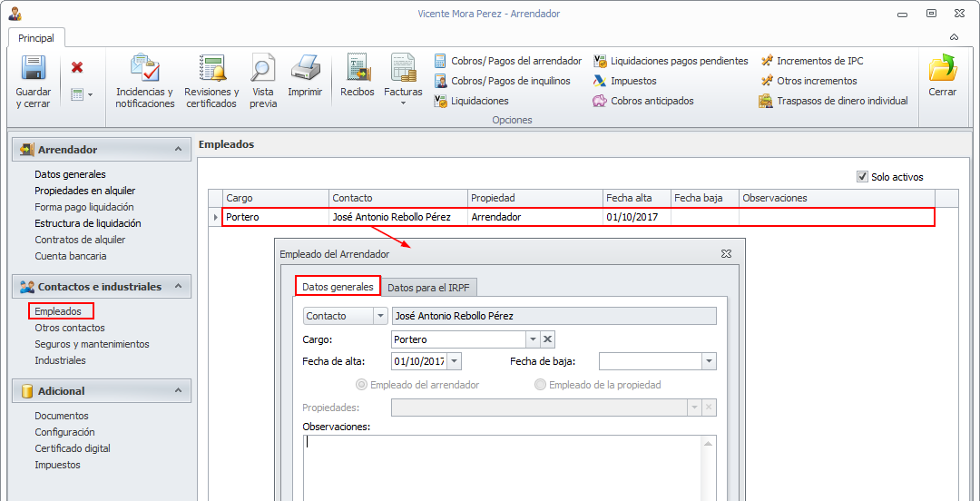980x501 pixels.
Task: Collapse the Adicional panel section
Action: pos(178,391)
